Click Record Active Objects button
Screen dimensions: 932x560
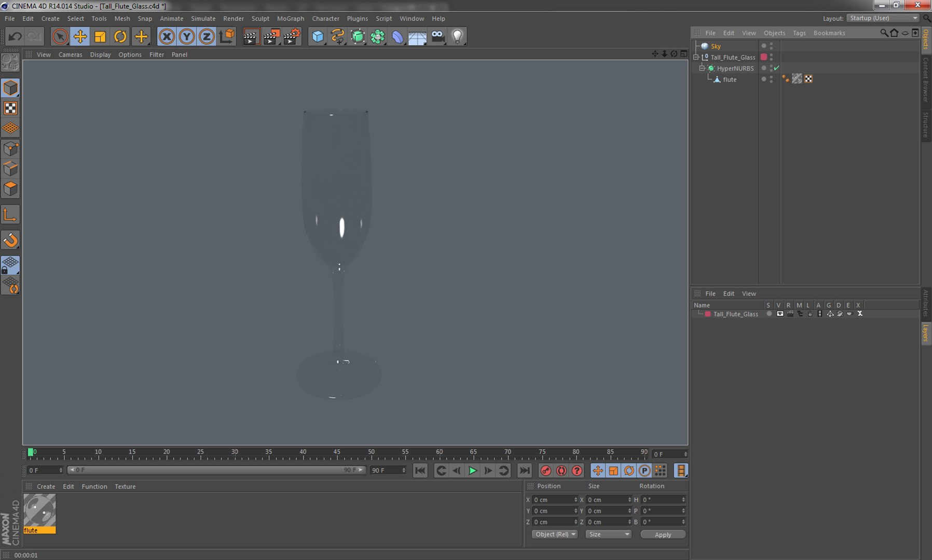point(546,470)
